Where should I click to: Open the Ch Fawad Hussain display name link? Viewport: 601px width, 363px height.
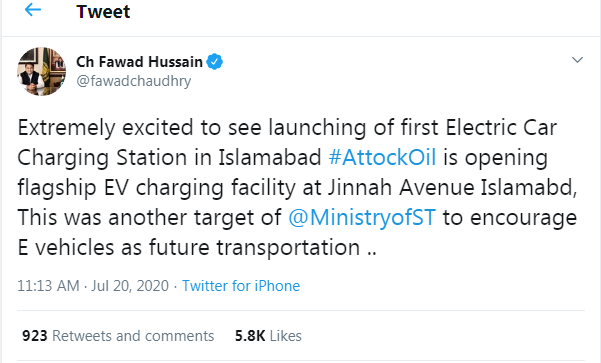tap(139, 62)
